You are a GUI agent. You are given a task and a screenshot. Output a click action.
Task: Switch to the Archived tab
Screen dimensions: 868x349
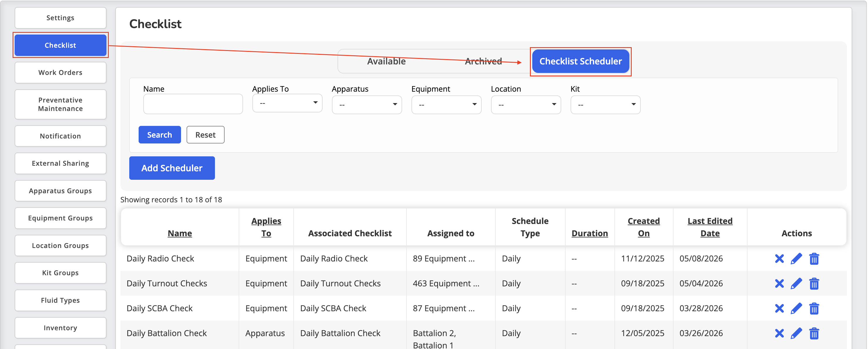pyautogui.click(x=483, y=61)
